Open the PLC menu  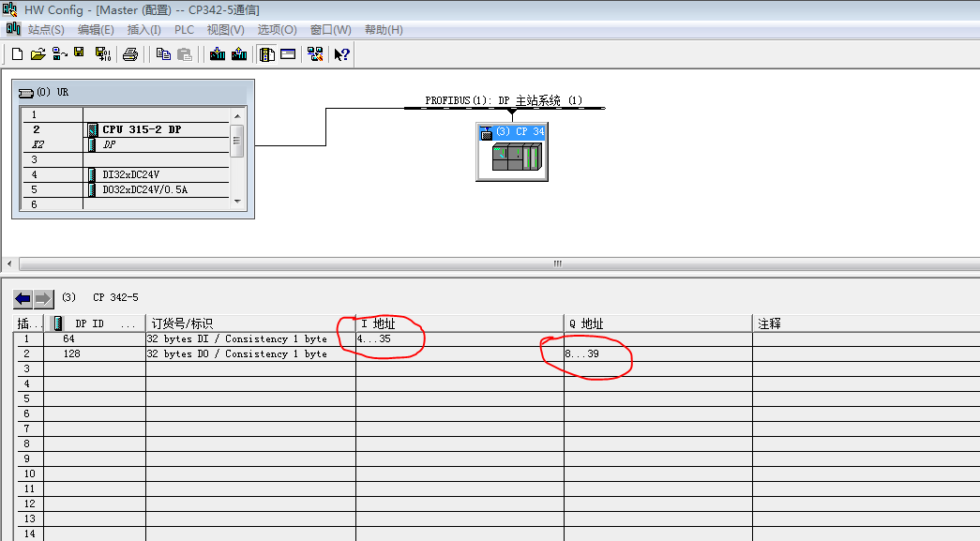pyautogui.click(x=184, y=29)
